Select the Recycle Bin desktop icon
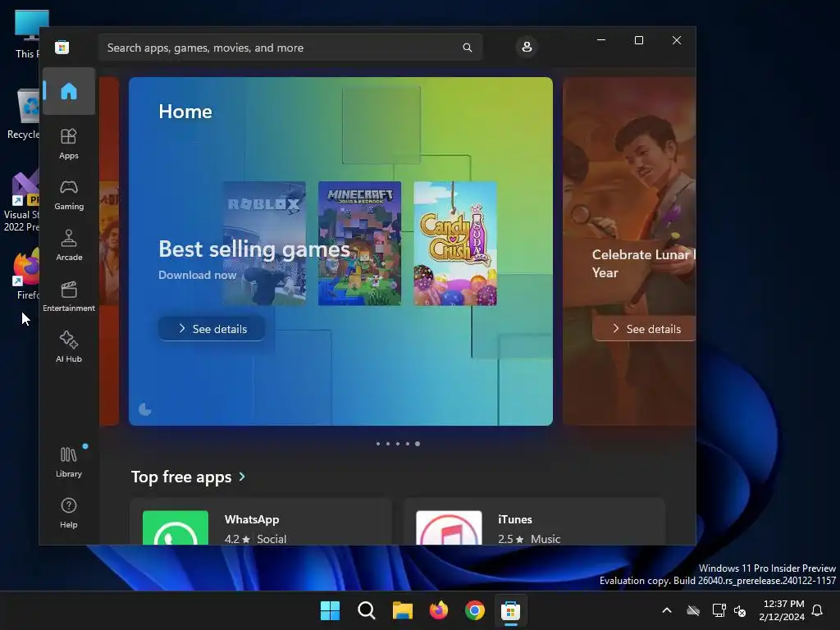 pyautogui.click(x=22, y=115)
